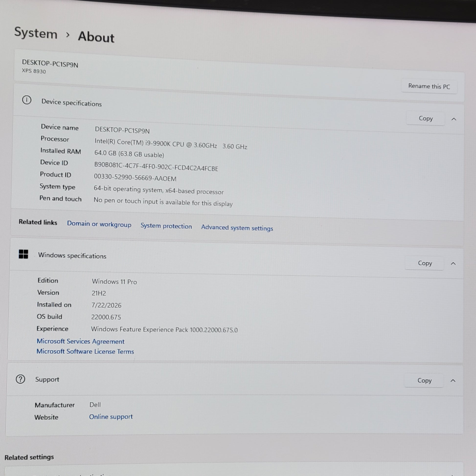Collapse the Device specifications section chevron
Viewport: 476px width, 476px height.
coord(454,119)
